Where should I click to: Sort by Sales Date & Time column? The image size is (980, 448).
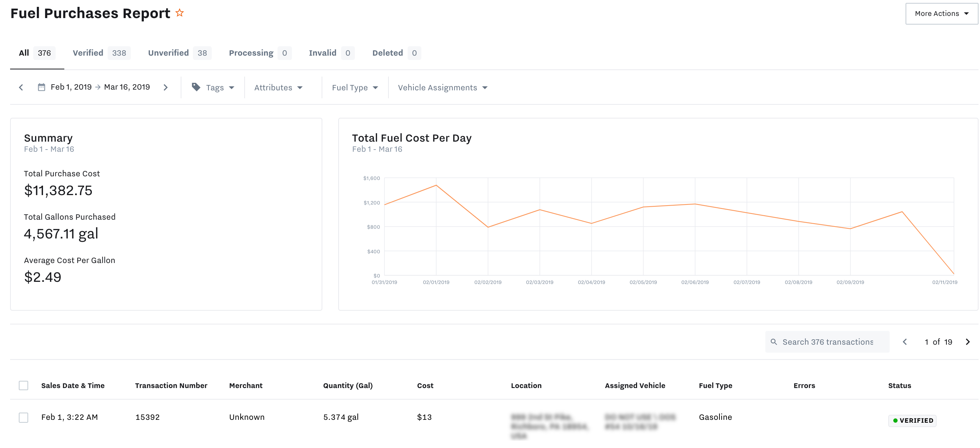(x=73, y=385)
